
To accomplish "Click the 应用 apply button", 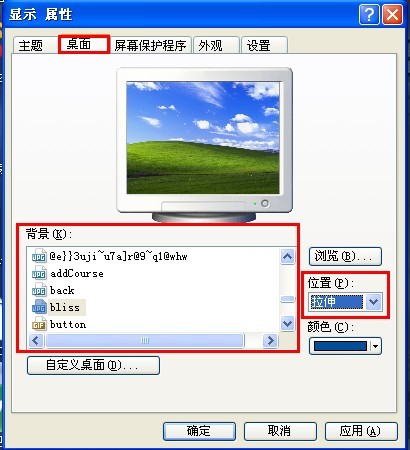I will tap(361, 431).
